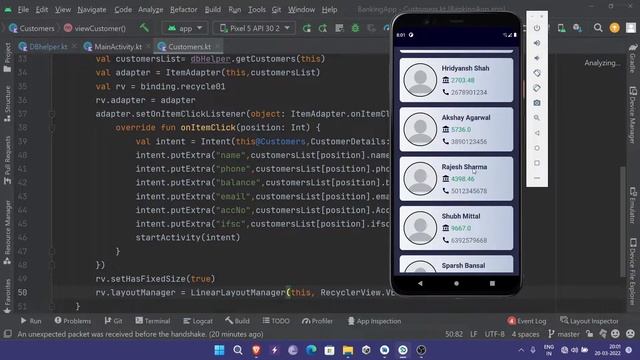Image resolution: width=640 pixels, height=360 pixels.
Task: Click the Debug app bug icon
Action: pos(356,28)
